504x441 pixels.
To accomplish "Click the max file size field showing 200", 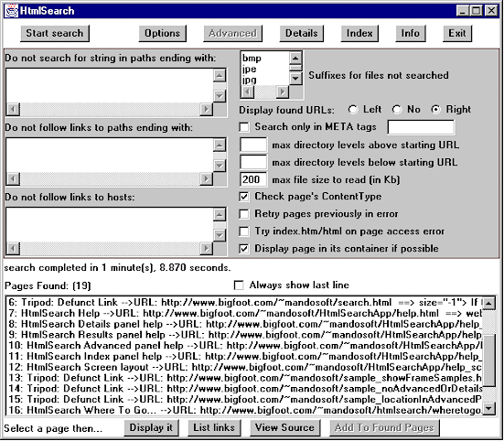I will click(x=253, y=179).
